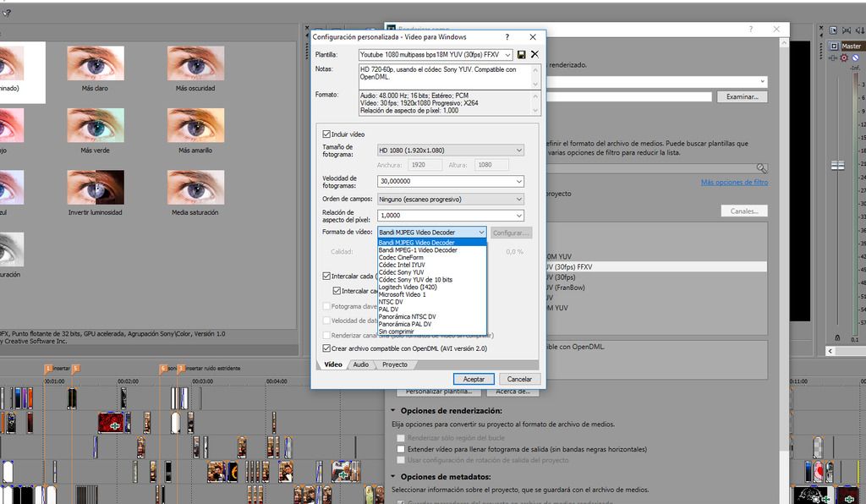This screenshot has width=866, height=504.
Task: Click the Cancelar button
Action: (x=520, y=379)
